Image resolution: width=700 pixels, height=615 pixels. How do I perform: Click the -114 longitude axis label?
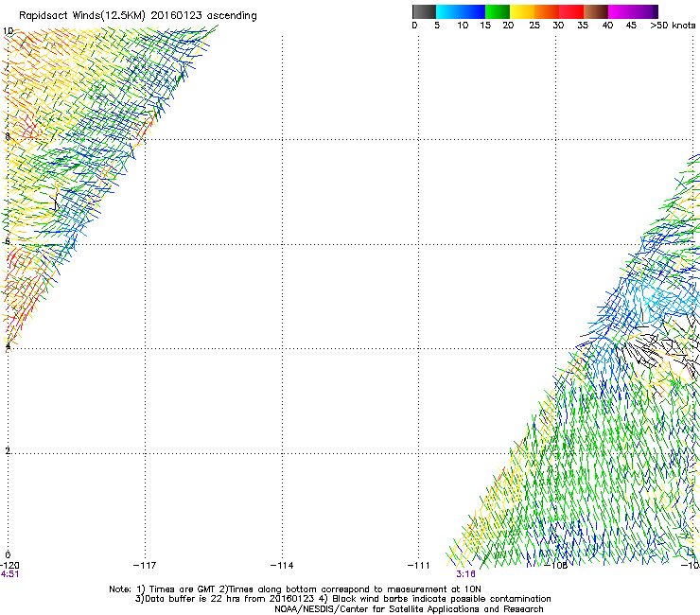pyautogui.click(x=282, y=566)
